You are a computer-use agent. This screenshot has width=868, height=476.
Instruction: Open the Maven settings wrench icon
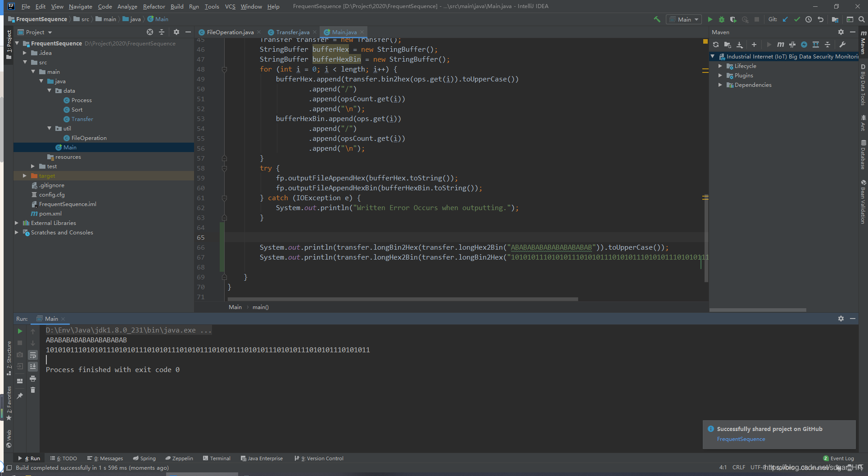(843, 45)
